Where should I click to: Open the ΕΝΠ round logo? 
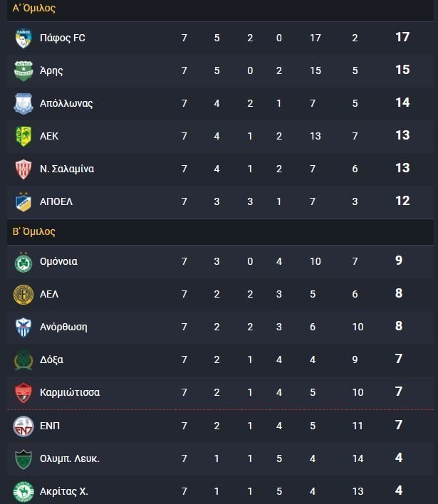(24, 426)
